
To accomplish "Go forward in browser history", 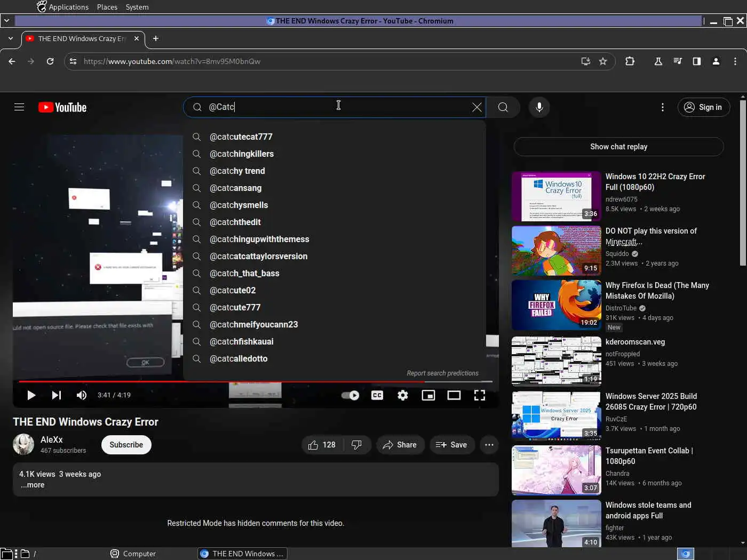I will point(31,61).
